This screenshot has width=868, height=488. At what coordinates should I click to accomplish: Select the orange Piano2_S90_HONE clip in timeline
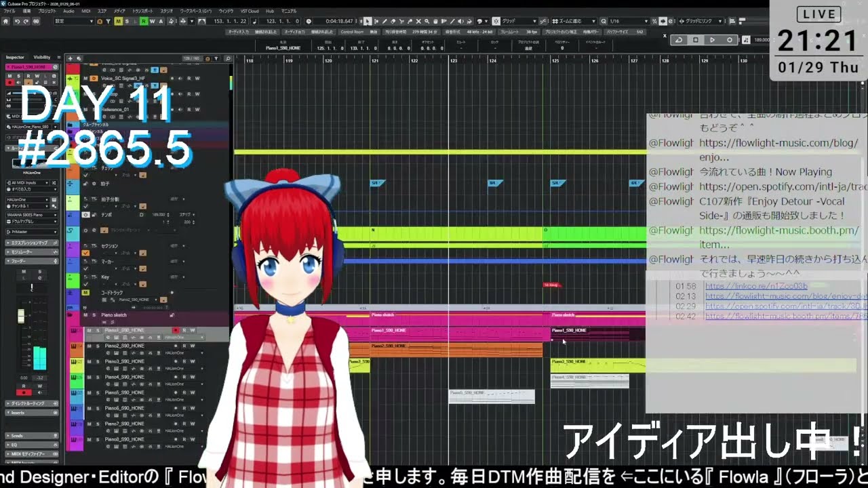(456, 350)
